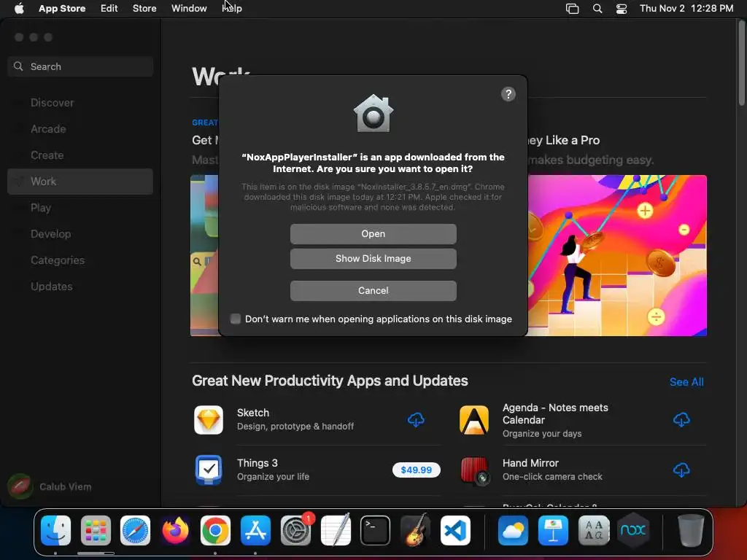Open the Hand Mirror app icon

(474, 470)
